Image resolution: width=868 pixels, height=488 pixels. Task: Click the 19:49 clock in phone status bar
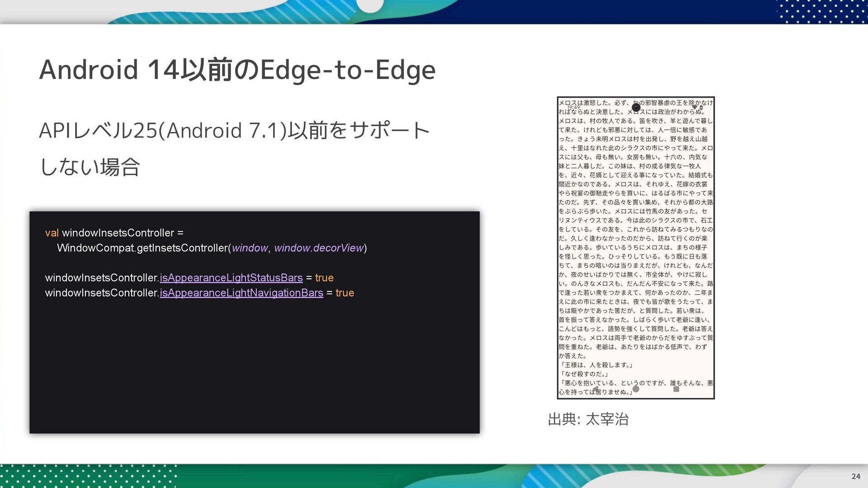pyautogui.click(x=573, y=108)
